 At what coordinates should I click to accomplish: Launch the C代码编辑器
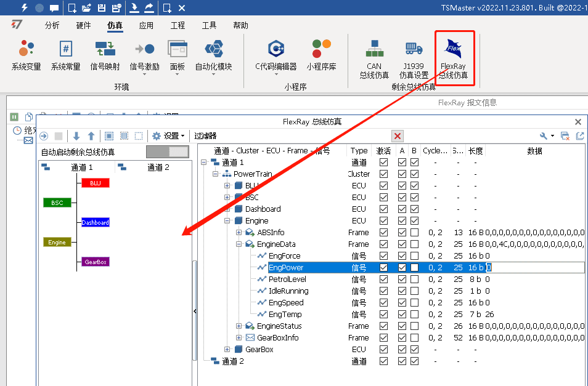coord(276,55)
